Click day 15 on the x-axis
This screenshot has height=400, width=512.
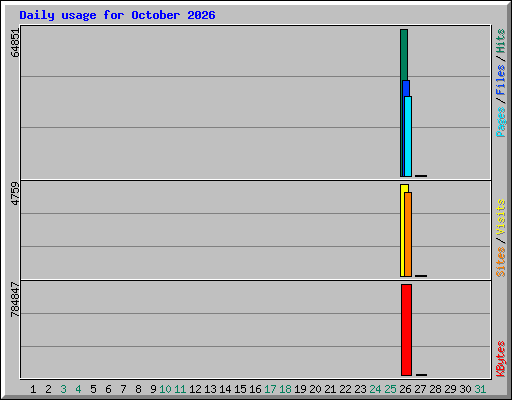[x=240, y=389]
